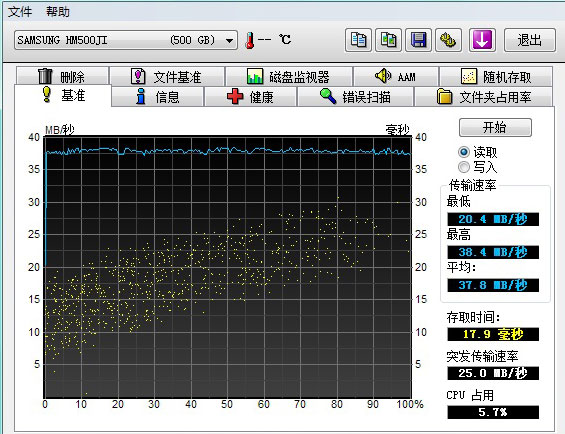The height and width of the screenshot is (434, 565).
Task: Switch to the 信息 info tab
Action: coord(158,97)
